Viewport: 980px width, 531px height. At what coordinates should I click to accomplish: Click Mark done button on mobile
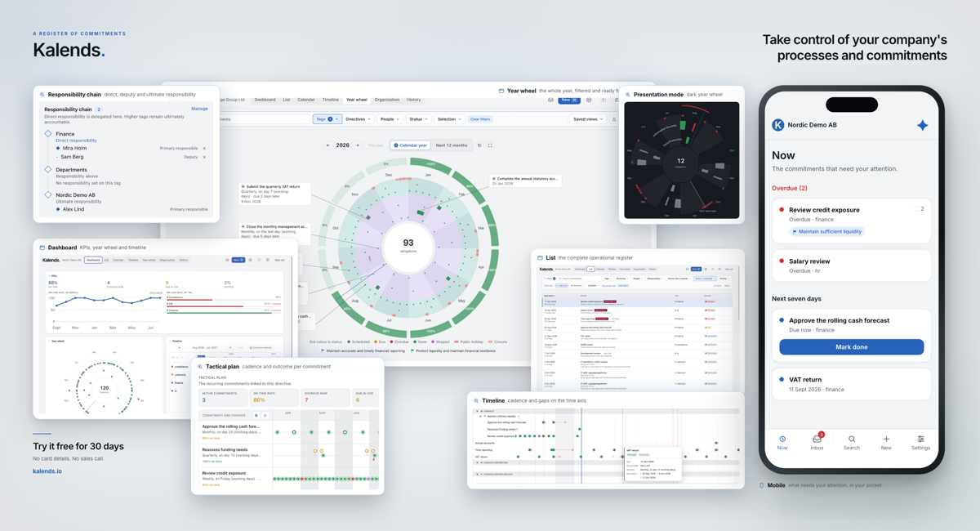[x=852, y=347]
